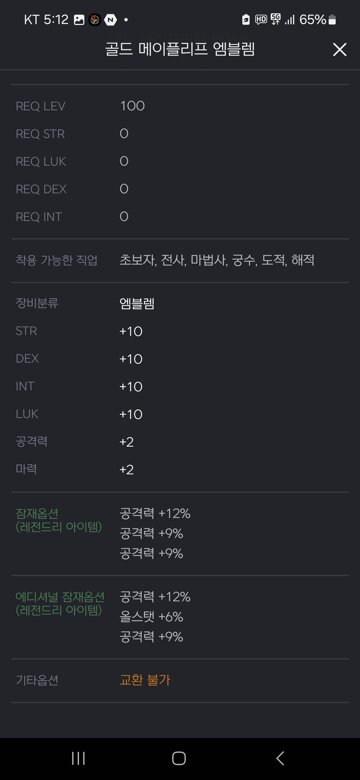
Task: Tap the 마력 +2 stat row
Action: click(180, 470)
